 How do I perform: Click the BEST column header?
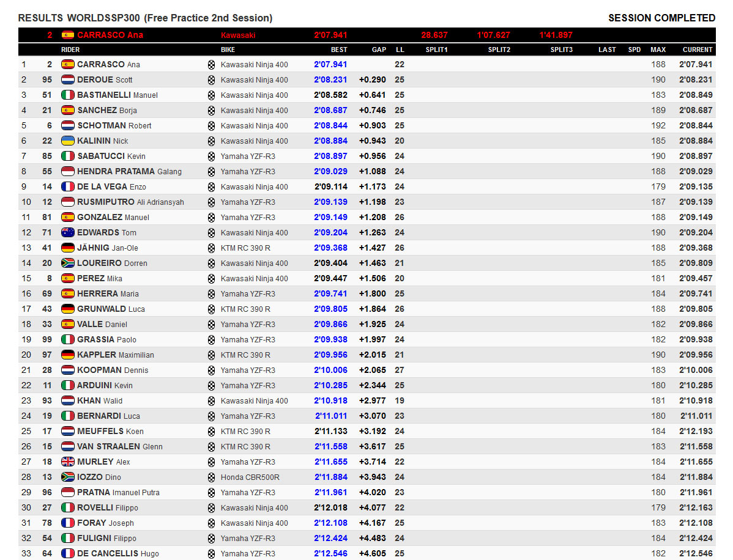[x=339, y=50]
